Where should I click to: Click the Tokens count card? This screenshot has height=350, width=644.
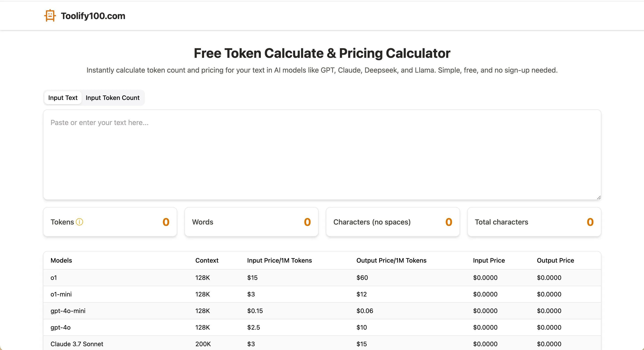[110, 222]
